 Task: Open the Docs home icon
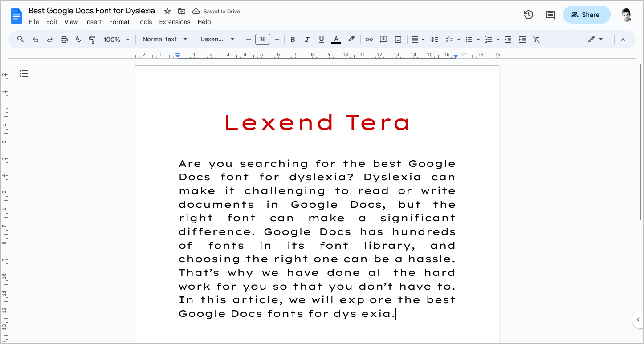16,16
